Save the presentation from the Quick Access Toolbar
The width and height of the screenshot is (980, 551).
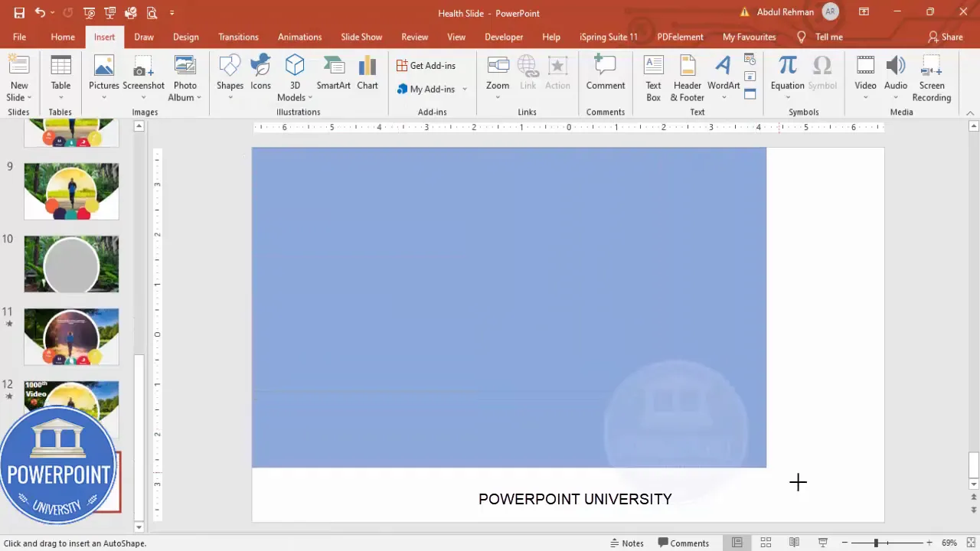(19, 13)
